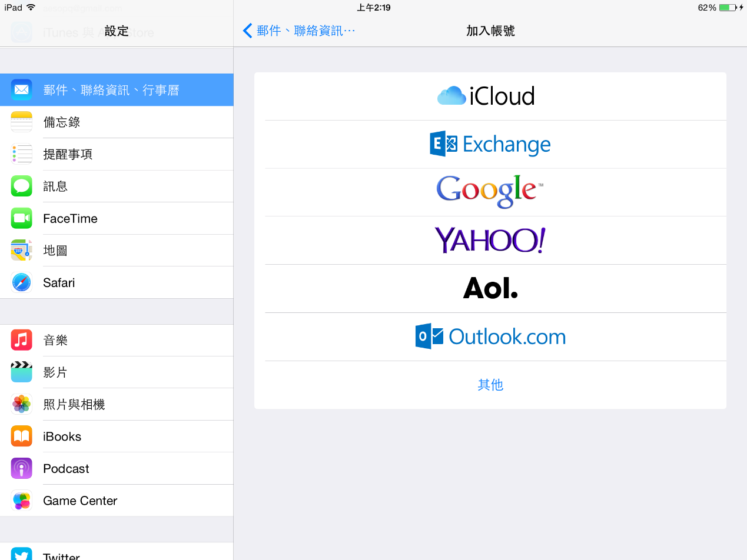Tap the Podcast purple icon

[21, 468]
